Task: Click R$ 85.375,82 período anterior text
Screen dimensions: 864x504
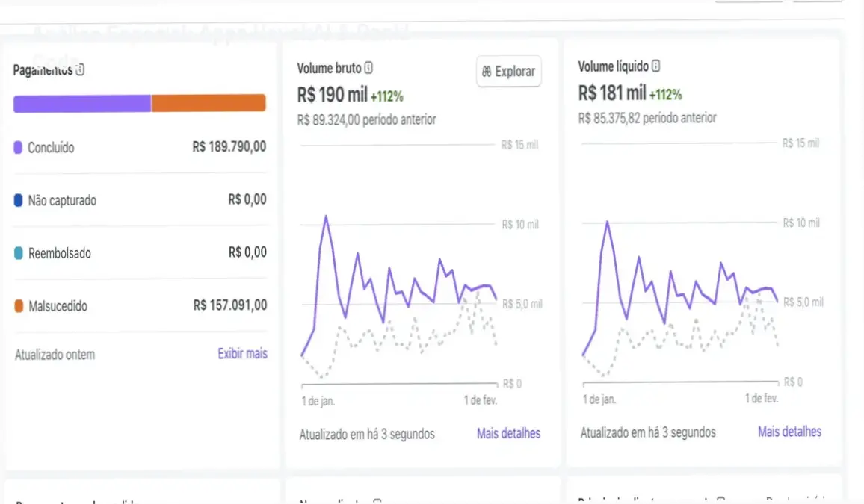Action: coord(647,118)
